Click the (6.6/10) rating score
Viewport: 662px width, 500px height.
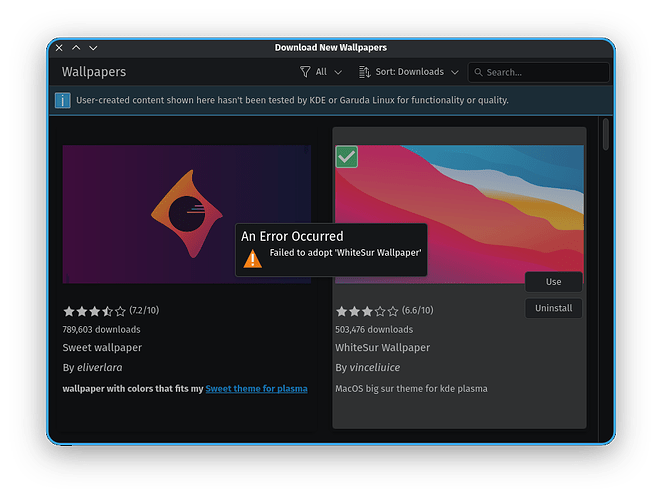[418, 310]
